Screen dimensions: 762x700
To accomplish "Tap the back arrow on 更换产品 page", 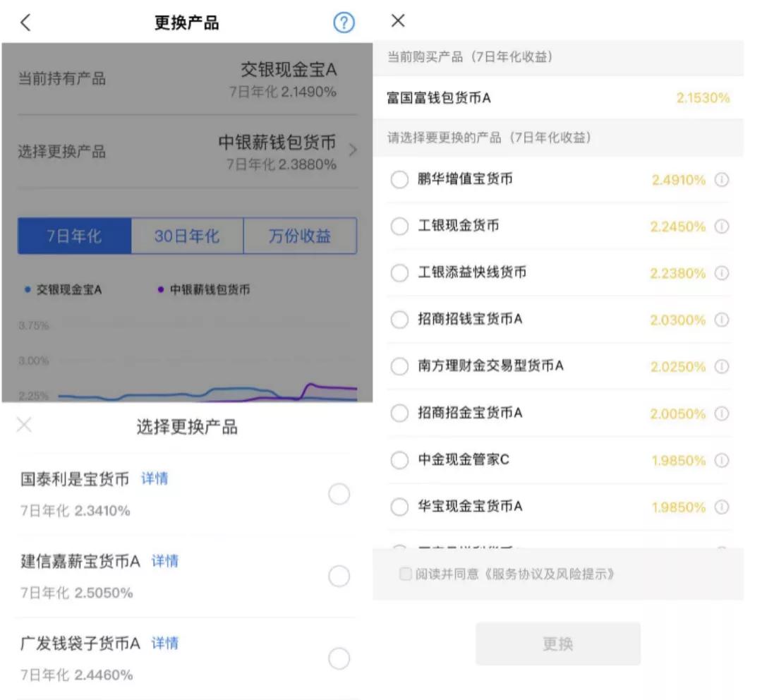I will [25, 23].
